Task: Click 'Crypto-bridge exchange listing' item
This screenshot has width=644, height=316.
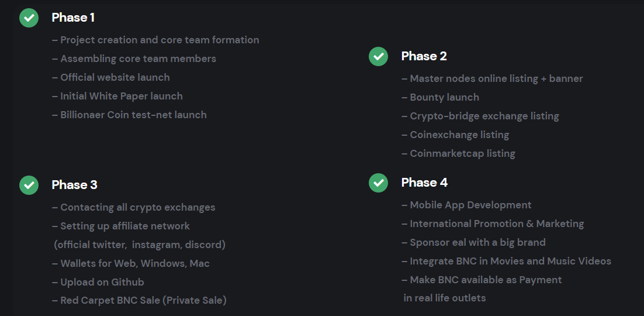Action: coord(480,116)
